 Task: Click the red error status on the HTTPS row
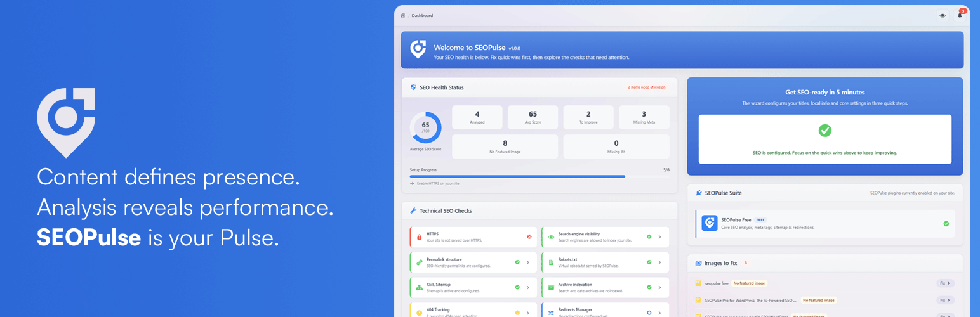529,236
